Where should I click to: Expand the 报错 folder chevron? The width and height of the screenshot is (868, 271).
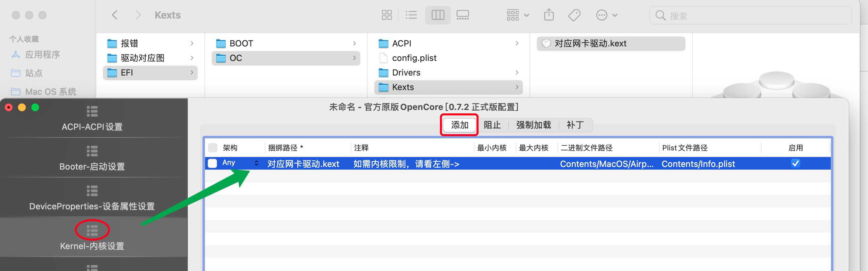(192, 43)
